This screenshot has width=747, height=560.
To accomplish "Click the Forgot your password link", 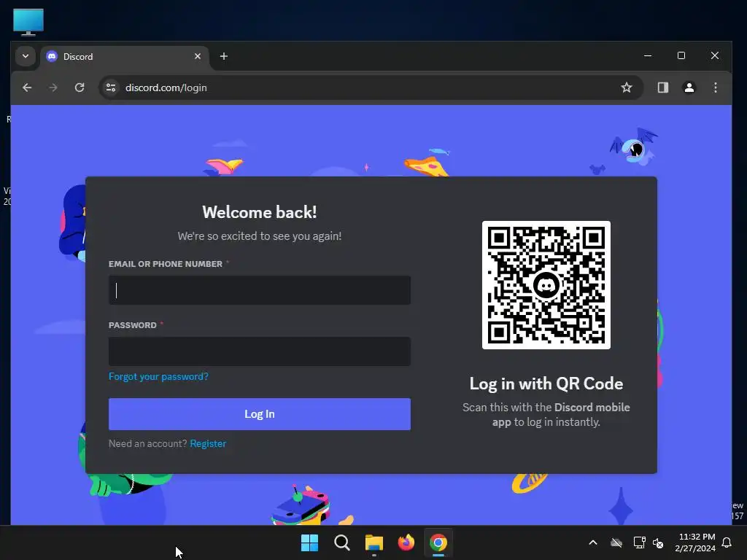I will [158, 377].
